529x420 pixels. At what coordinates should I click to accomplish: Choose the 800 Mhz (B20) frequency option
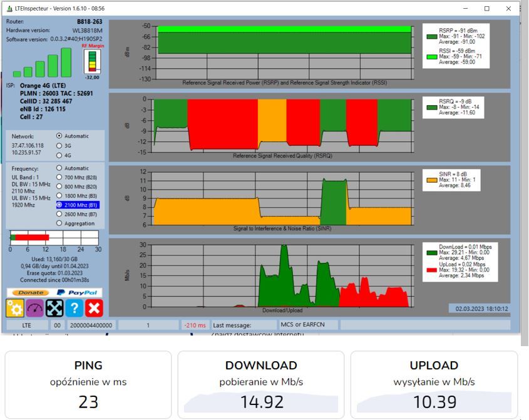(x=76, y=187)
